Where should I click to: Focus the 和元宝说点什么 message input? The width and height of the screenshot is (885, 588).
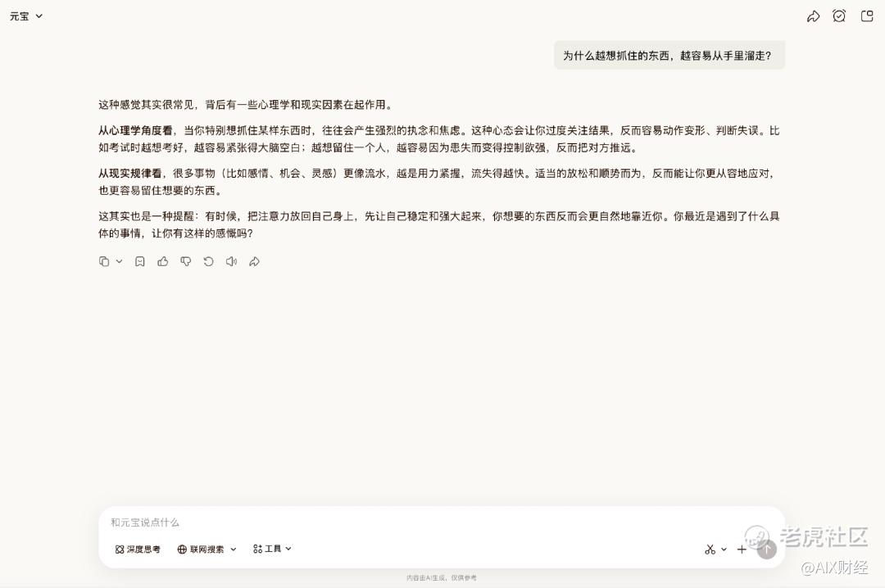click(x=442, y=522)
